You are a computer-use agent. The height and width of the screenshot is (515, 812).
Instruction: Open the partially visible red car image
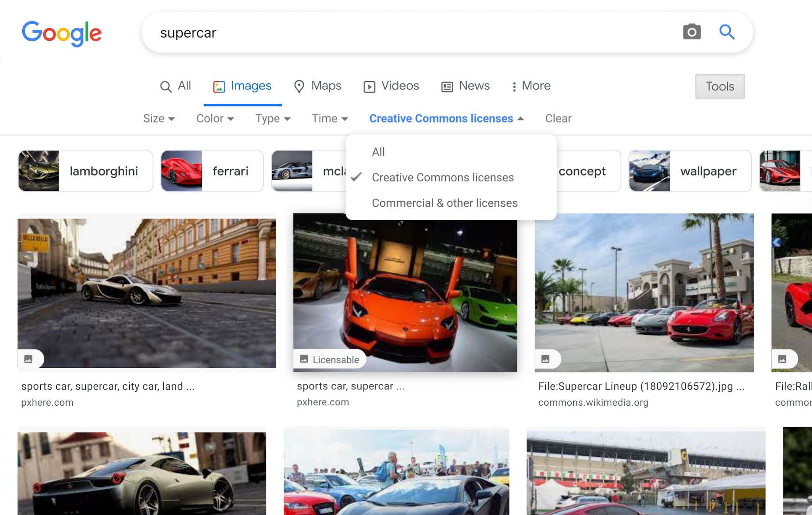click(x=792, y=293)
